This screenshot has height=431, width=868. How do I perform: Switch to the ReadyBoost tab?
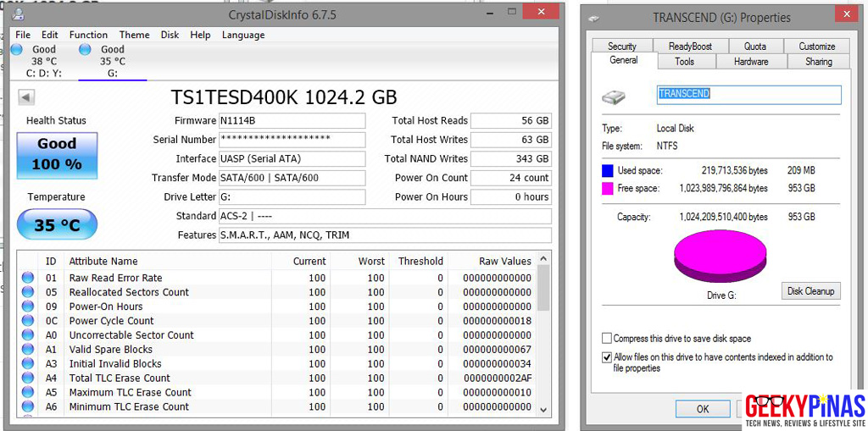point(690,46)
